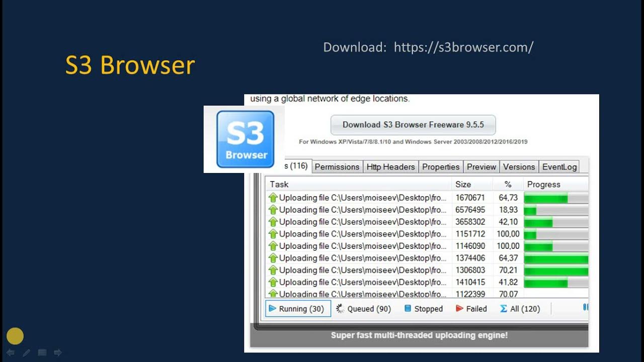Viewport: 644px width, 362px height.
Task: Sort by the Task column header
Action: tap(358, 184)
